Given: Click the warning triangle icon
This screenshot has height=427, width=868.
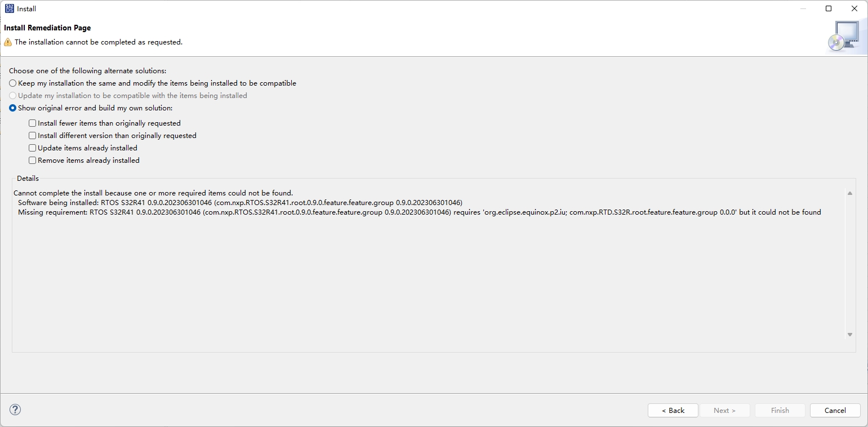Looking at the screenshot, I should 8,42.
